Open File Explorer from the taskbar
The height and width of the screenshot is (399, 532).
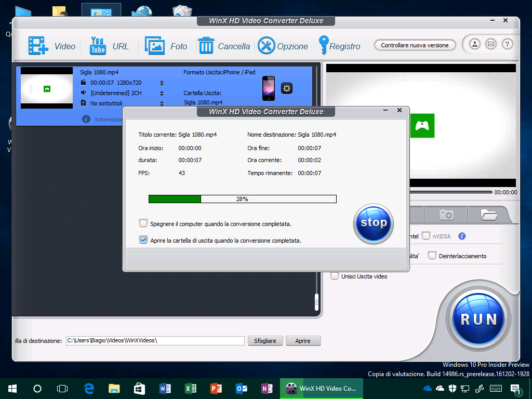(x=114, y=389)
